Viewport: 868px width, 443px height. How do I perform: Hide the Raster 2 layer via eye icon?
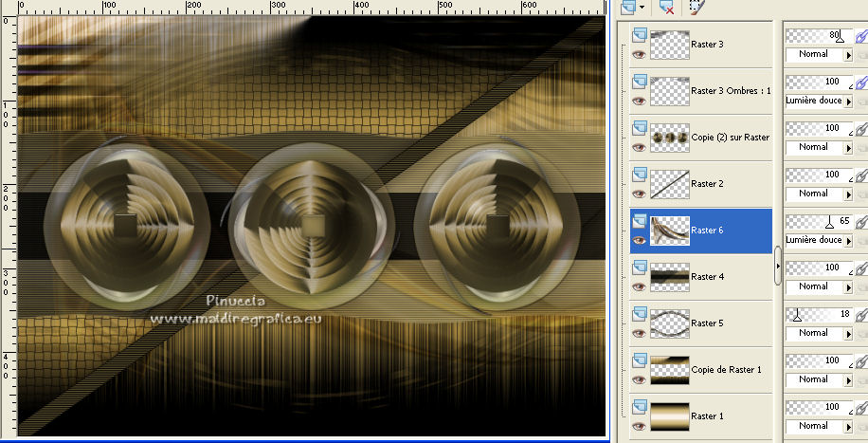click(x=640, y=194)
